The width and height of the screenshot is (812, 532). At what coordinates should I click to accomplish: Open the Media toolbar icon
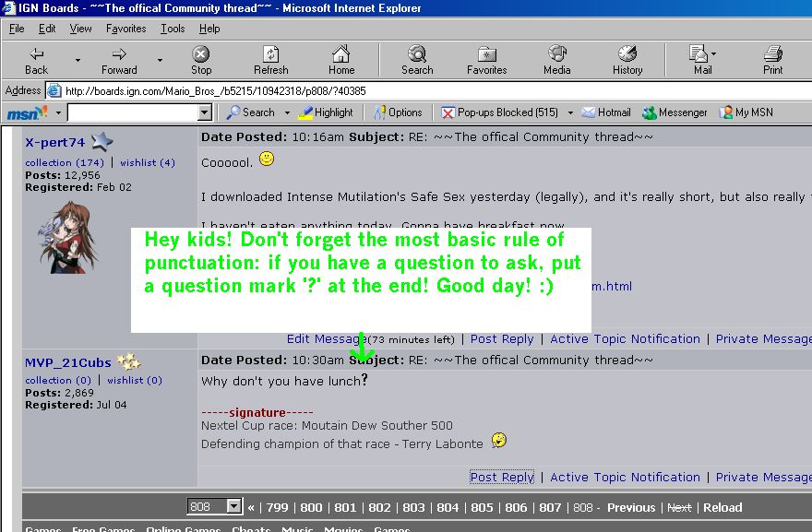tap(556, 55)
